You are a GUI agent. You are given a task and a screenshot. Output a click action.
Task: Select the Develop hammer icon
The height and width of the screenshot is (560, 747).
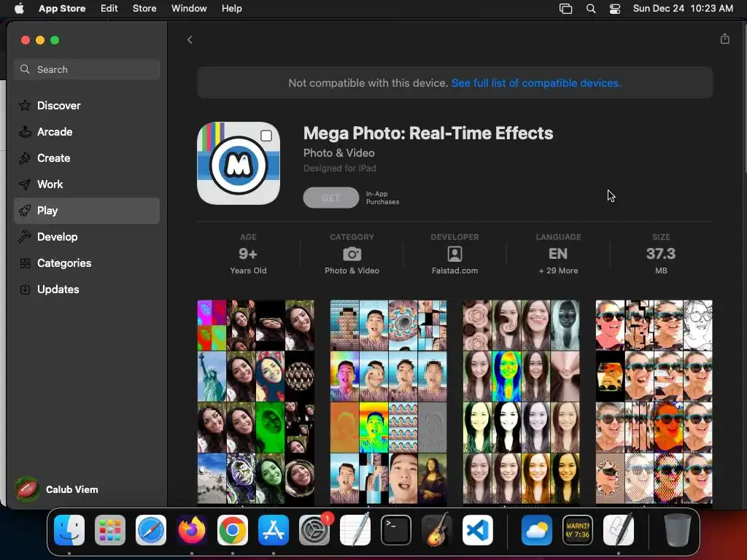pyautogui.click(x=25, y=237)
